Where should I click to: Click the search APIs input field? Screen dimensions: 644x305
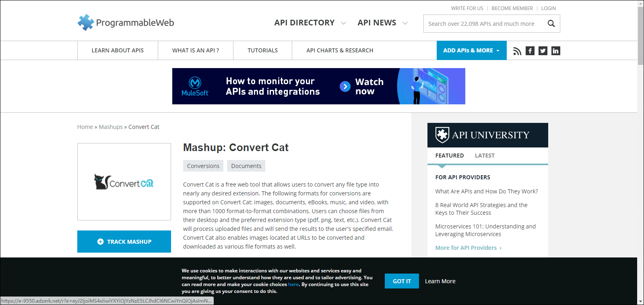(483, 24)
